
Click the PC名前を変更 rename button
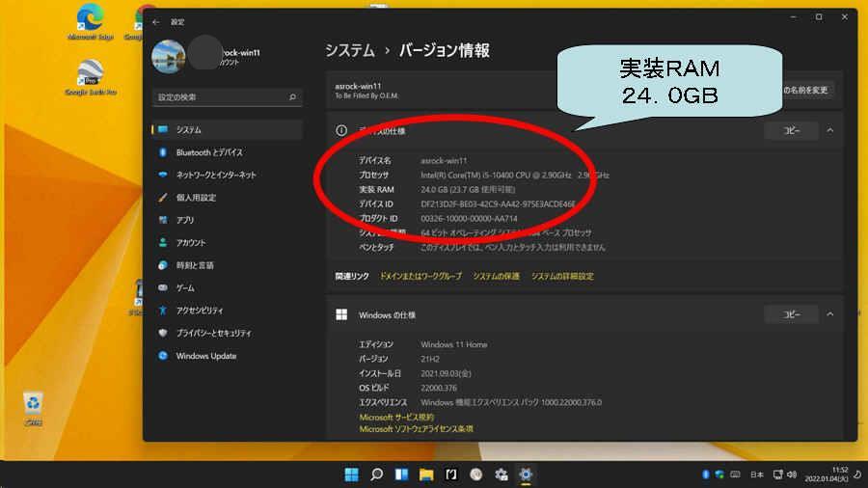(807, 91)
